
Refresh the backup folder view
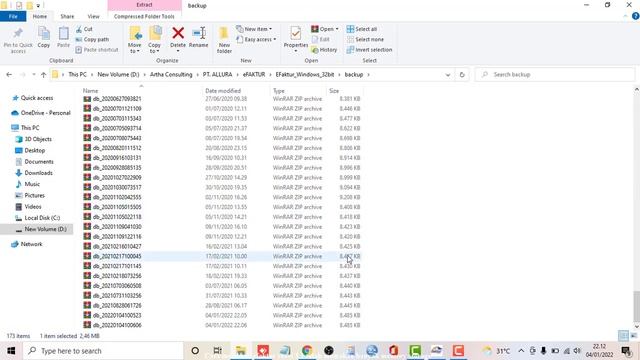pyautogui.click(x=462, y=75)
